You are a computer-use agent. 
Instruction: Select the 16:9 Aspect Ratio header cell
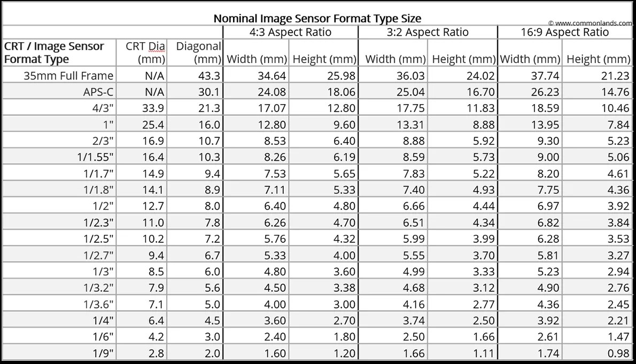(x=565, y=32)
